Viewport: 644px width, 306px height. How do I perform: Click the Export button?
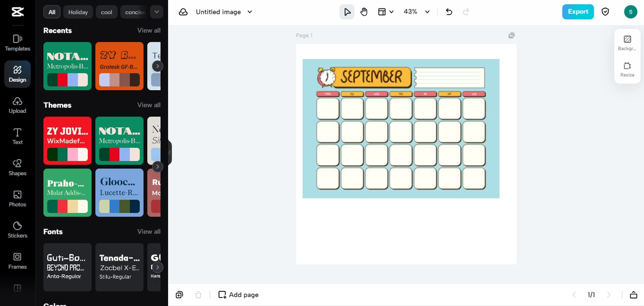pyautogui.click(x=578, y=12)
